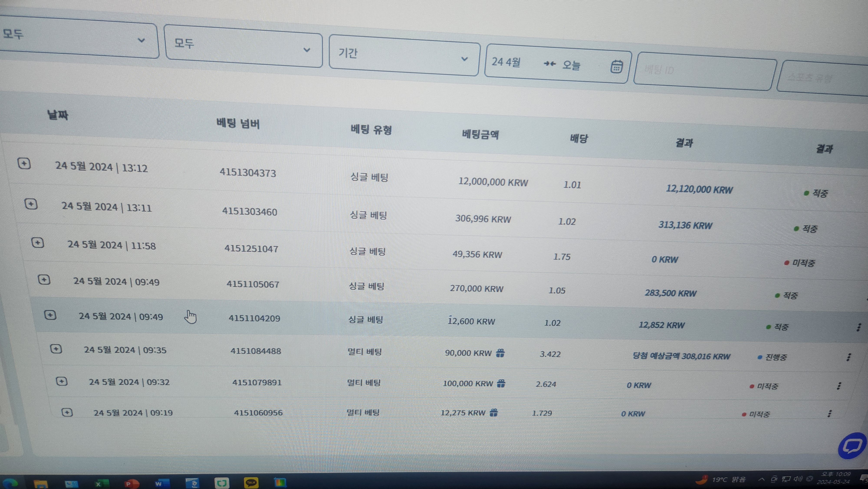Screen dimensions: 868x489
Task: Expand bet row 4151304373 details
Action: coord(24,164)
